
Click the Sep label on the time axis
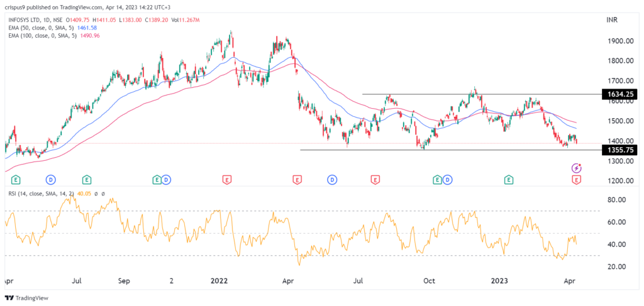124,281
